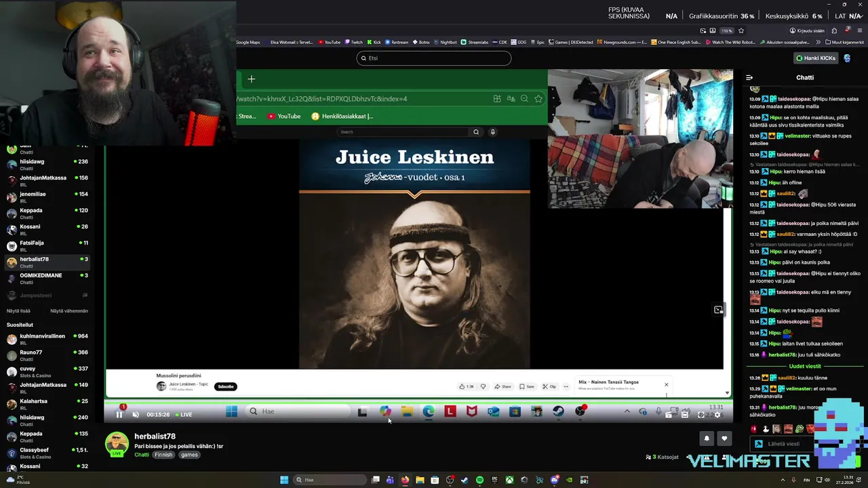Open kuhlmanvirallinen recommended channel
This screenshot has height=488, width=868.
coord(47,339)
